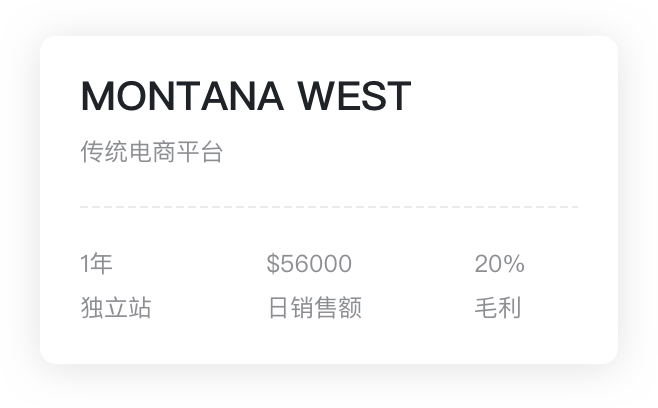Click the 销售 characters in 日销售额

[314, 308]
